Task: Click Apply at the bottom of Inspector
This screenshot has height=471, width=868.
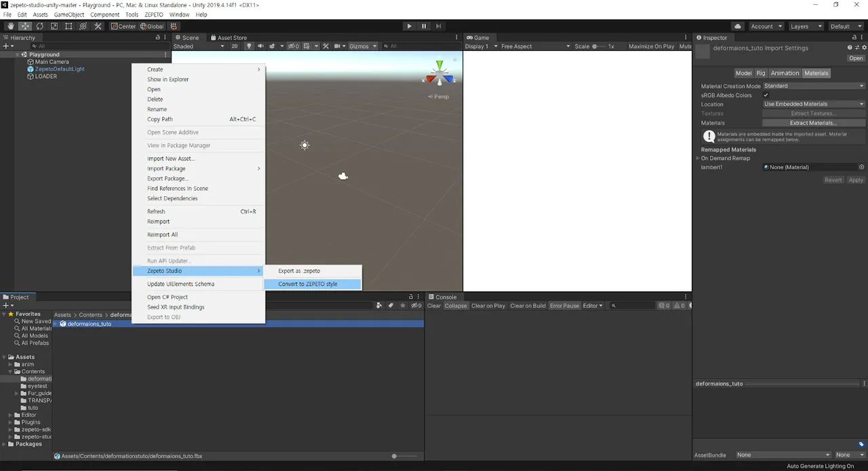Action: [x=855, y=179]
